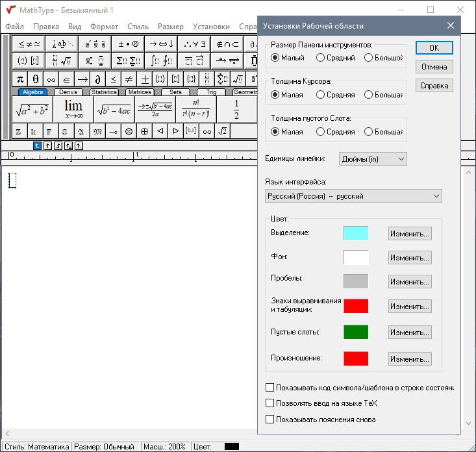Click the gray Пробелы color swatch
Screen dimensions: 476x452
coord(356,281)
